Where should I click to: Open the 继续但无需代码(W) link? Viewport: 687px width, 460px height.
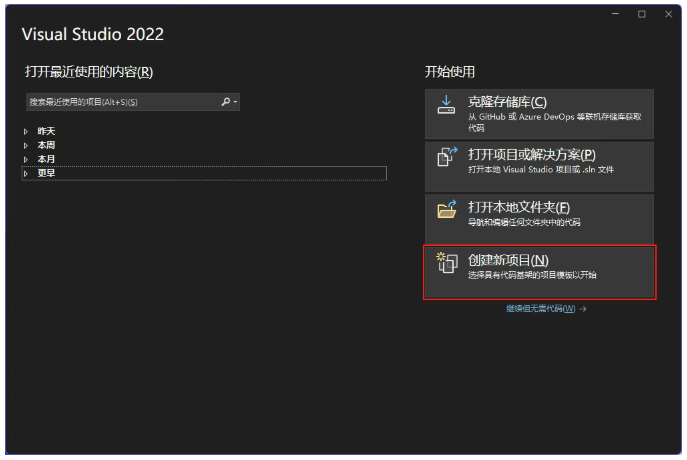click(541, 309)
